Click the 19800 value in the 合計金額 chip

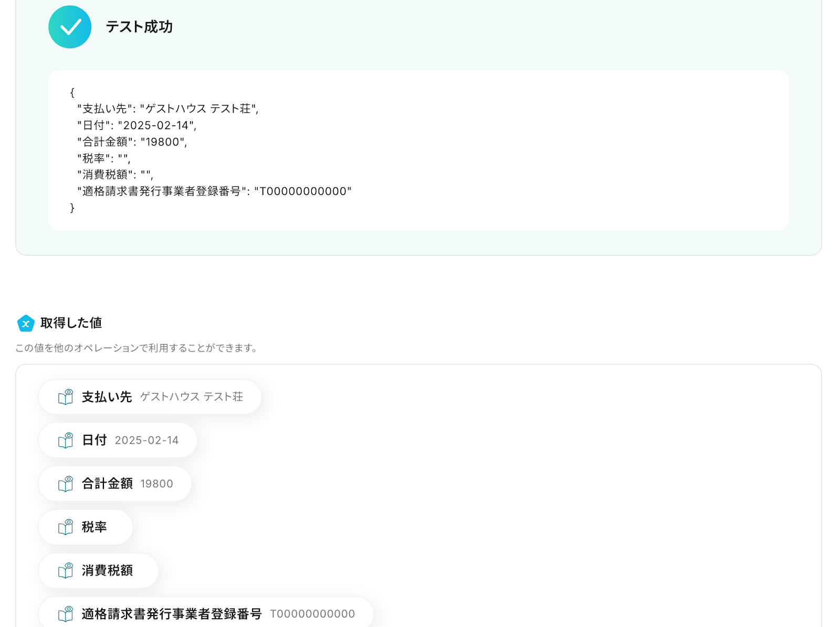[156, 484]
